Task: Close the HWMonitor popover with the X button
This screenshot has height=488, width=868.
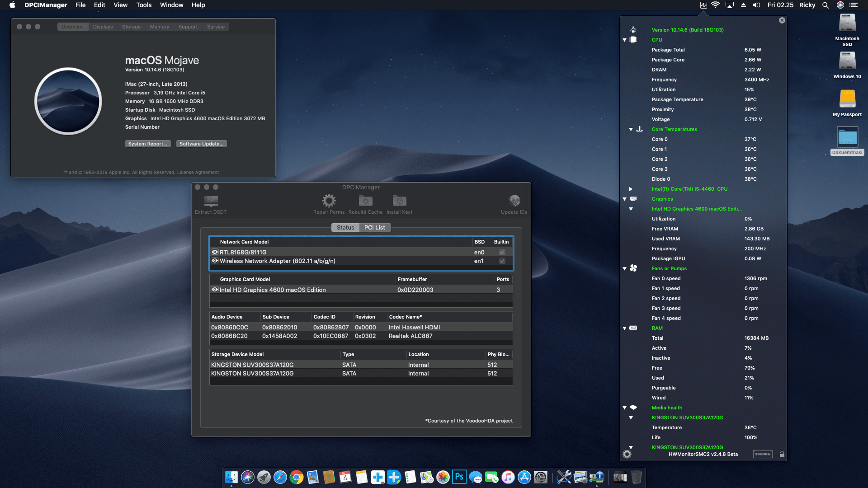Action: click(x=782, y=20)
